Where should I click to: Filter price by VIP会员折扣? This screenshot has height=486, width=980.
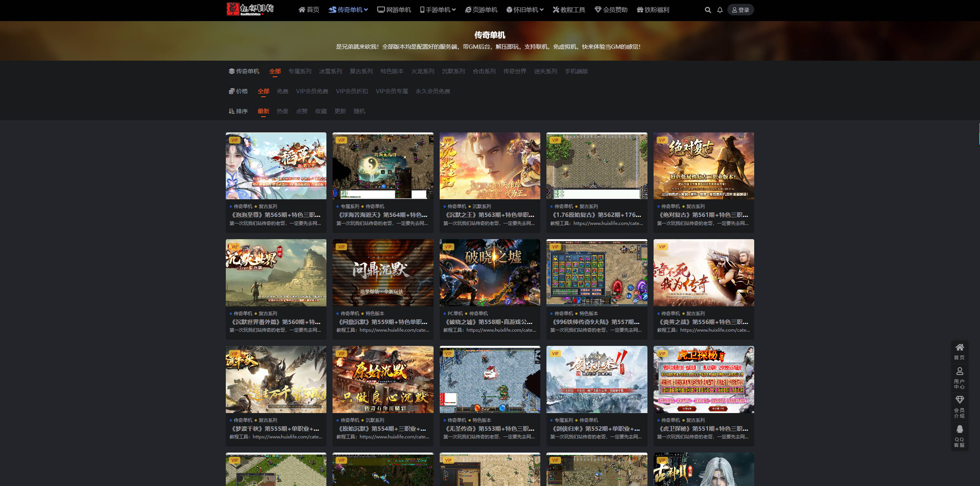[352, 91]
